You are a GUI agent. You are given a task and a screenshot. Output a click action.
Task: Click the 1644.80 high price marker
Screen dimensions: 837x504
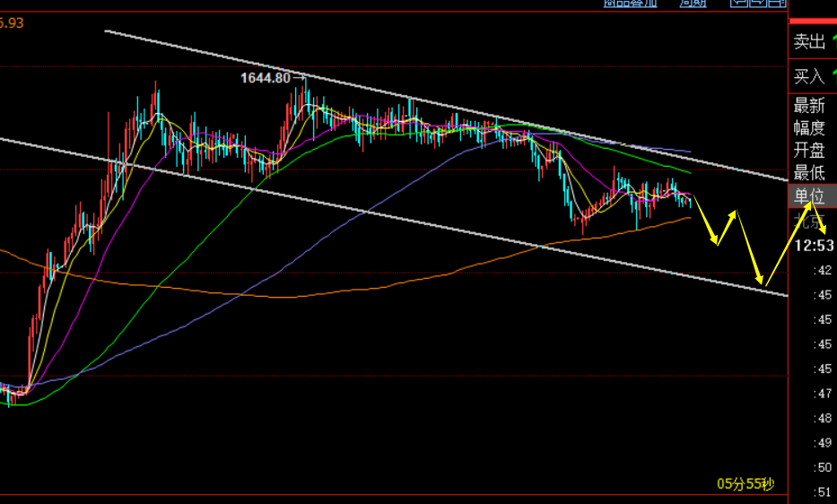(x=266, y=78)
